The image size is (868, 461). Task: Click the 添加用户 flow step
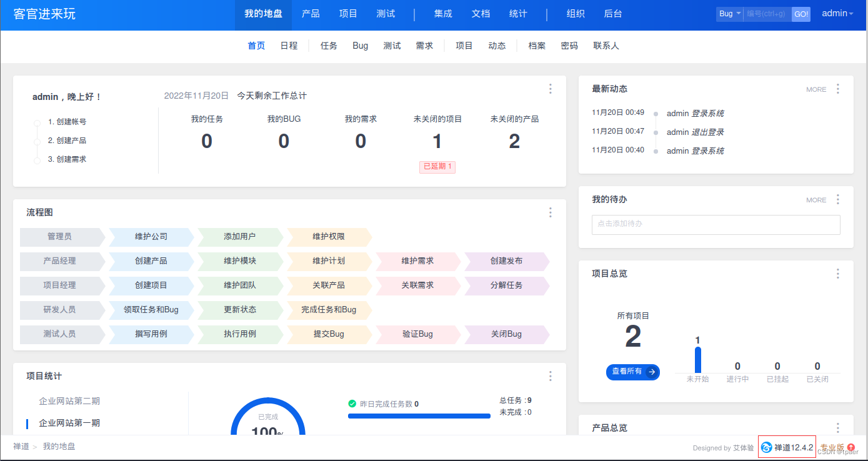pos(240,237)
